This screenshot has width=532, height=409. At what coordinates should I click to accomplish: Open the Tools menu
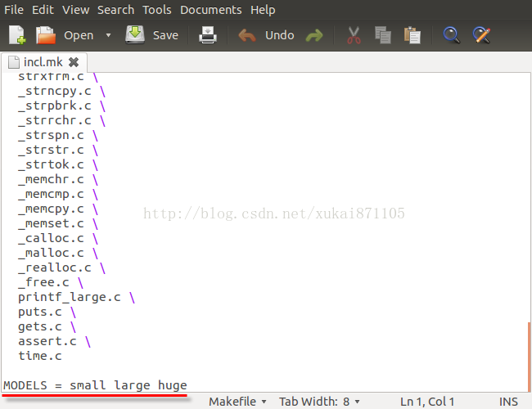pyautogui.click(x=157, y=10)
